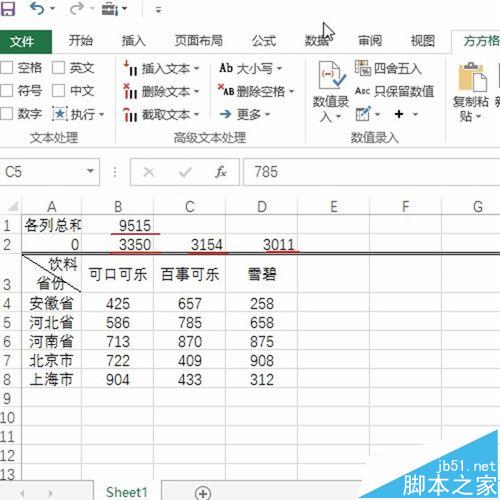
Task: Expand the 大小写 dropdown arrow
Action: tap(279, 69)
